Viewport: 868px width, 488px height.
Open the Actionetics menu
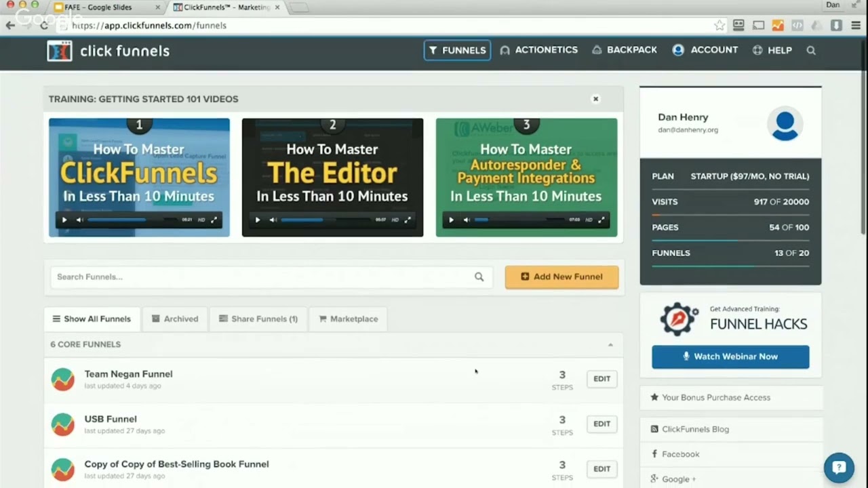click(538, 50)
